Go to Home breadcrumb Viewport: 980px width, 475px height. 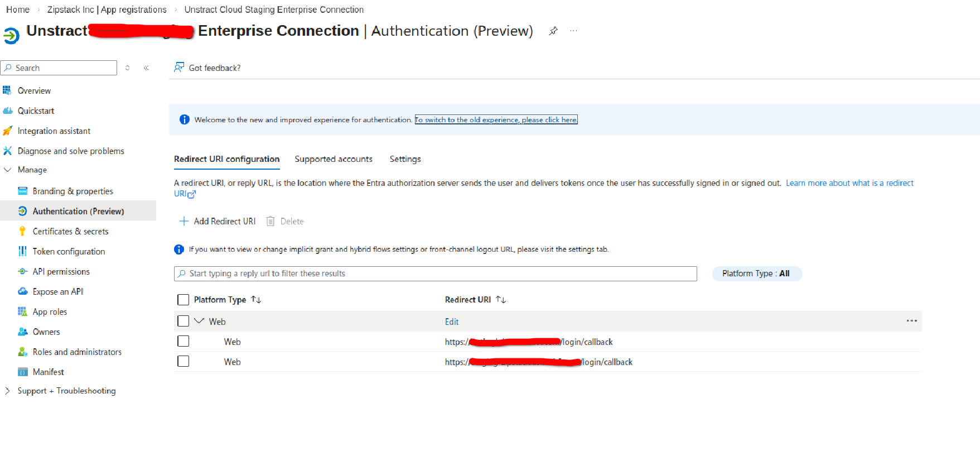(18, 9)
